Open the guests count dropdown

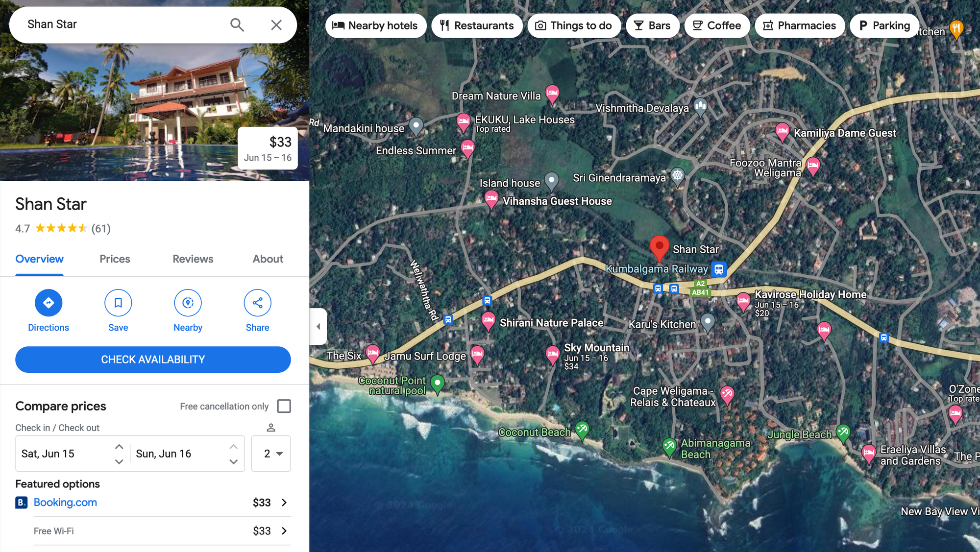(x=271, y=454)
